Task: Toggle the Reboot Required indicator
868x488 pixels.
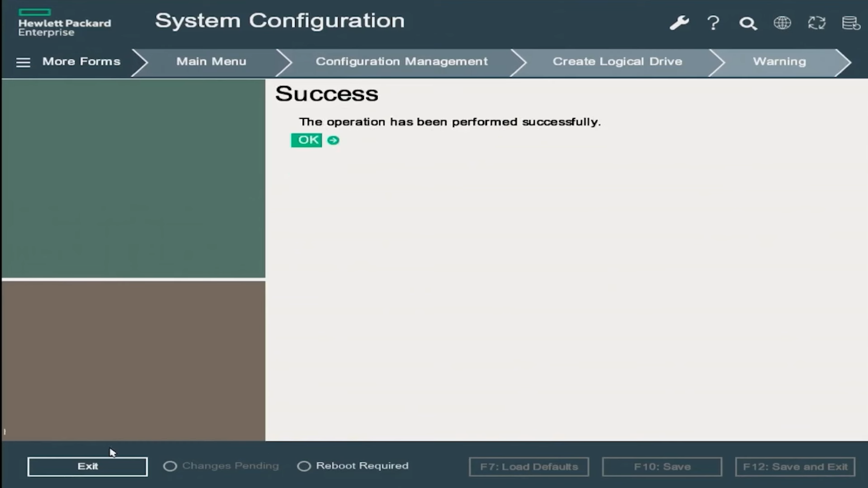Action: pos(304,466)
